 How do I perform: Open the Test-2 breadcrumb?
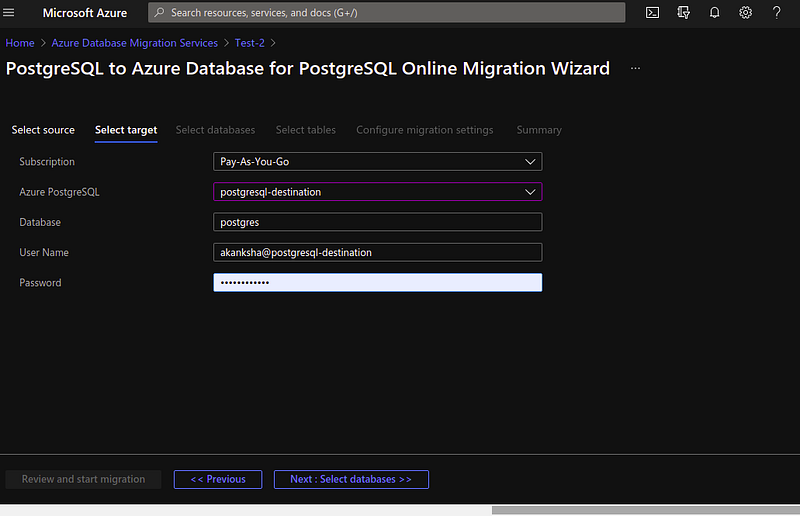pyautogui.click(x=249, y=43)
